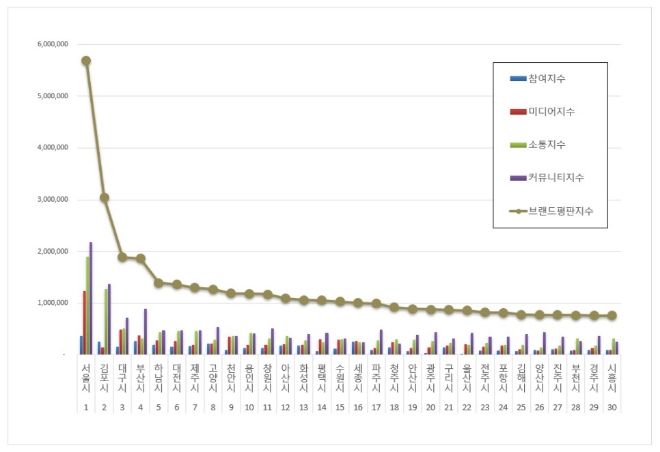The width and height of the screenshot is (660, 452).
Task: Click rank number 15 on x-axis
Action: [x=341, y=407]
